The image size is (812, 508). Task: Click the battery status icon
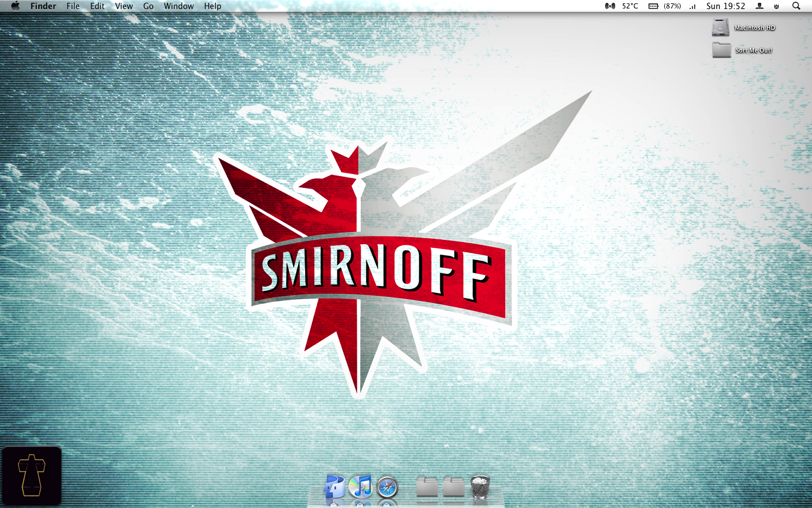click(653, 6)
